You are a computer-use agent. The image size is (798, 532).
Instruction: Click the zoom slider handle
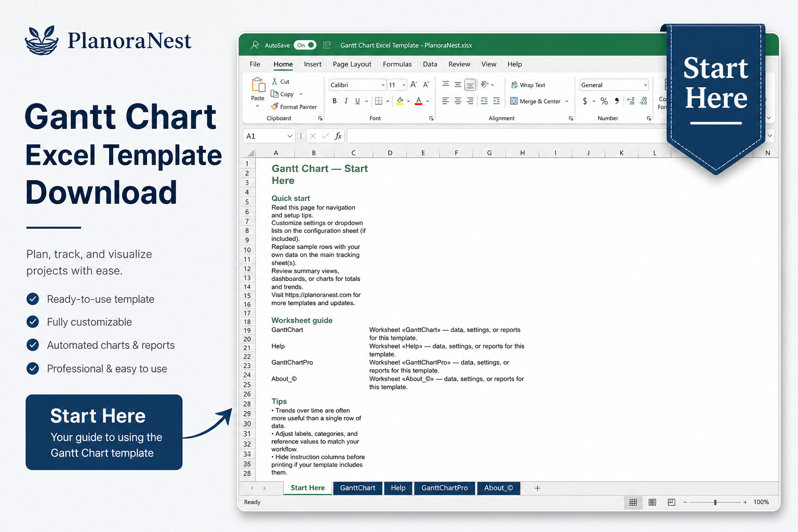(x=715, y=502)
